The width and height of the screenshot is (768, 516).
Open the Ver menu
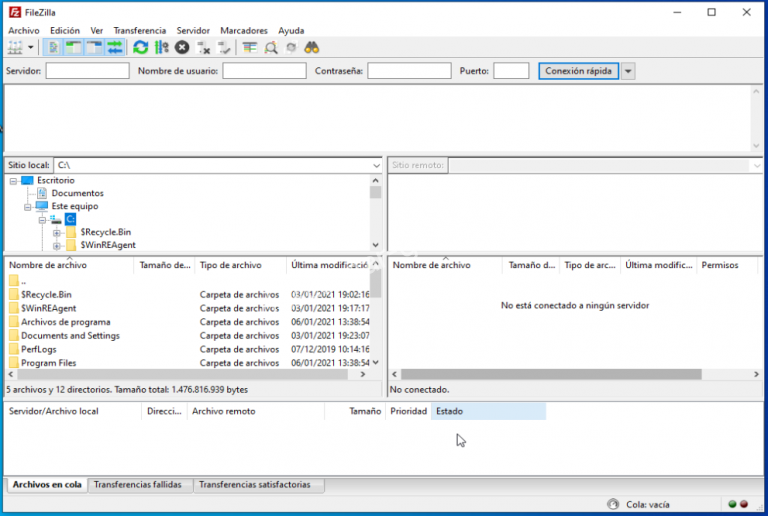click(x=96, y=30)
